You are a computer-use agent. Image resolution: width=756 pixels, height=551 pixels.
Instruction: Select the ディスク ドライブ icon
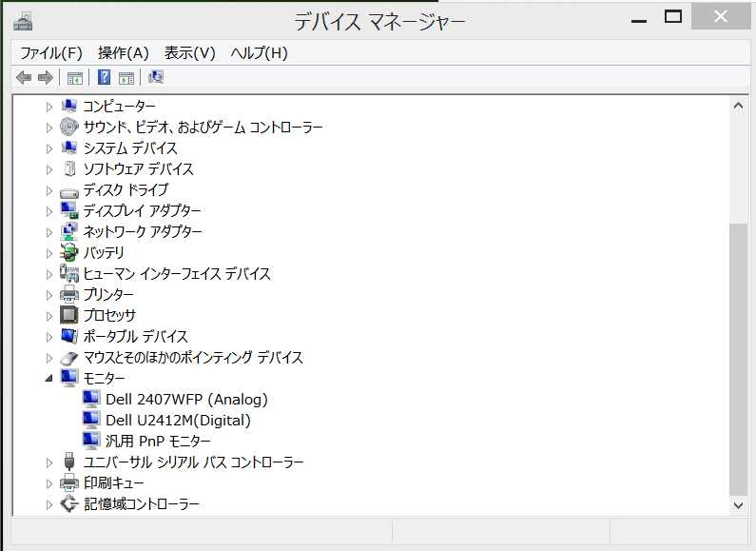click(69, 193)
